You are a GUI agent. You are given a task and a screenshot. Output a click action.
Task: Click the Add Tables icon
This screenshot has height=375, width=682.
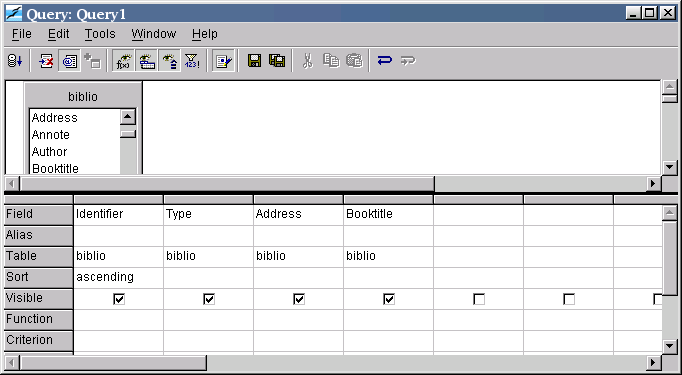click(93, 60)
